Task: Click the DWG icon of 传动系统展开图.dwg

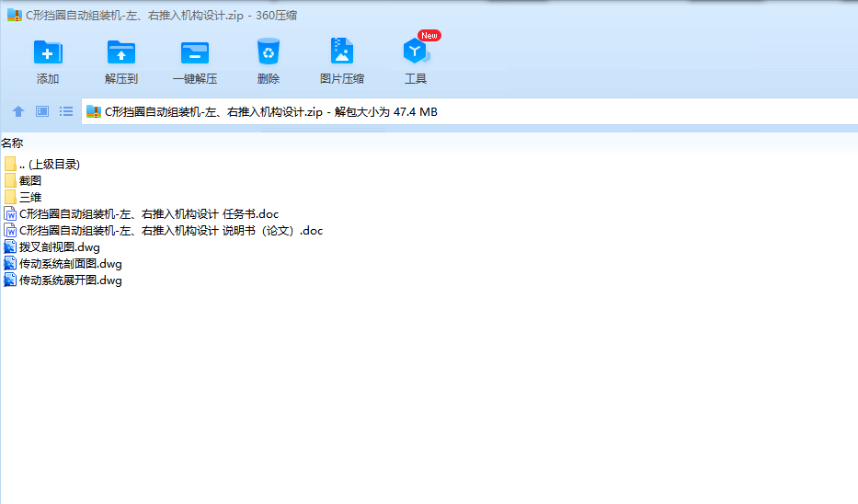Action: (x=10, y=281)
